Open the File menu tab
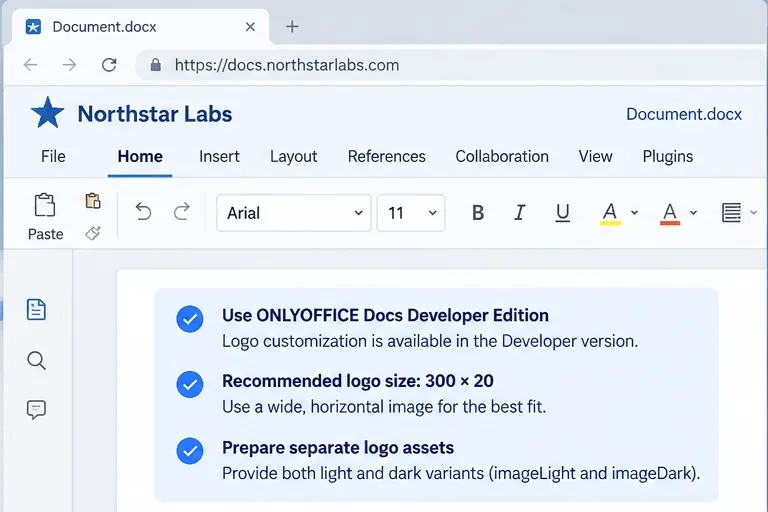This screenshot has width=768, height=512. pos(53,156)
